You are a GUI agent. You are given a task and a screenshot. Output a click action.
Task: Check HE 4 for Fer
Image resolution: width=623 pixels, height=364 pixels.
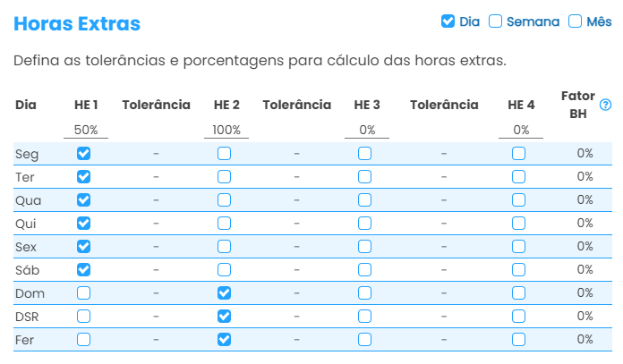(519, 339)
